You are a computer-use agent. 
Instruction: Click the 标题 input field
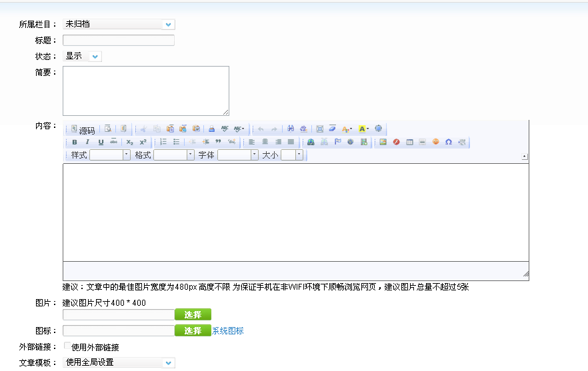click(119, 41)
